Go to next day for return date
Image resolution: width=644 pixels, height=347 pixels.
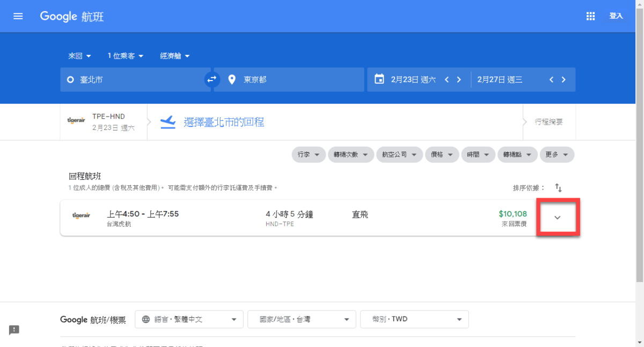[563, 79]
